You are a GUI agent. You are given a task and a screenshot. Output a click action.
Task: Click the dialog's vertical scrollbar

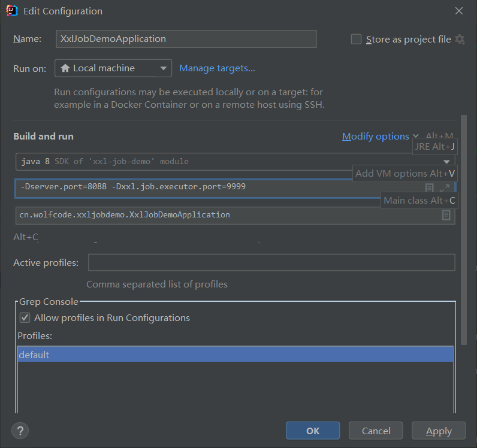tap(464, 229)
